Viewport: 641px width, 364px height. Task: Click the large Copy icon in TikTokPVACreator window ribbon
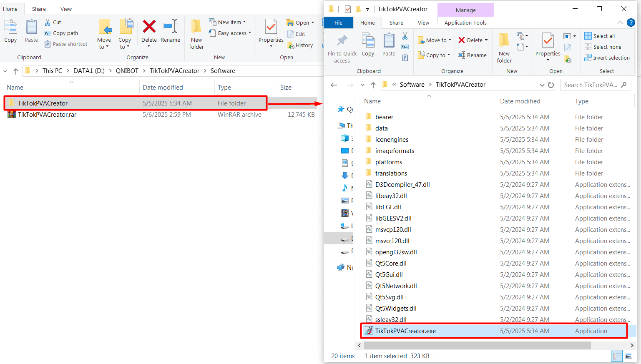pyautogui.click(x=368, y=45)
